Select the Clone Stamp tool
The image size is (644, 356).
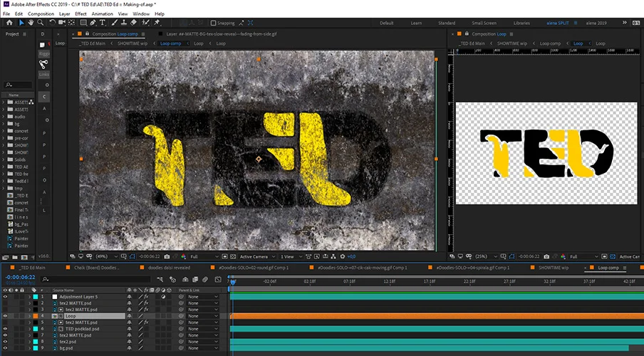pos(124,23)
